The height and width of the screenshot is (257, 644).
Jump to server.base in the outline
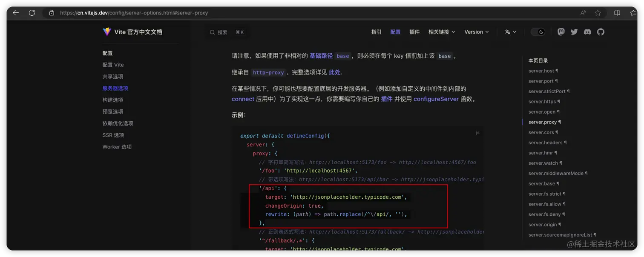[544, 184]
